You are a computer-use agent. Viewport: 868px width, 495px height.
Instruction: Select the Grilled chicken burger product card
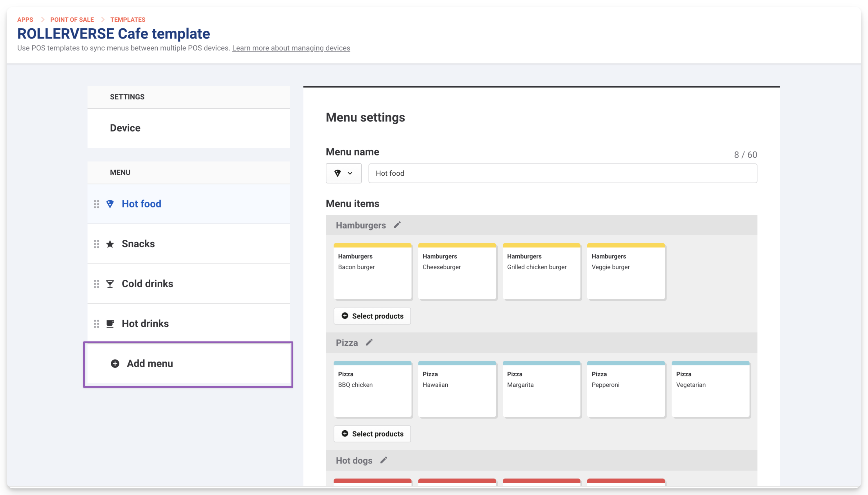pyautogui.click(x=542, y=271)
